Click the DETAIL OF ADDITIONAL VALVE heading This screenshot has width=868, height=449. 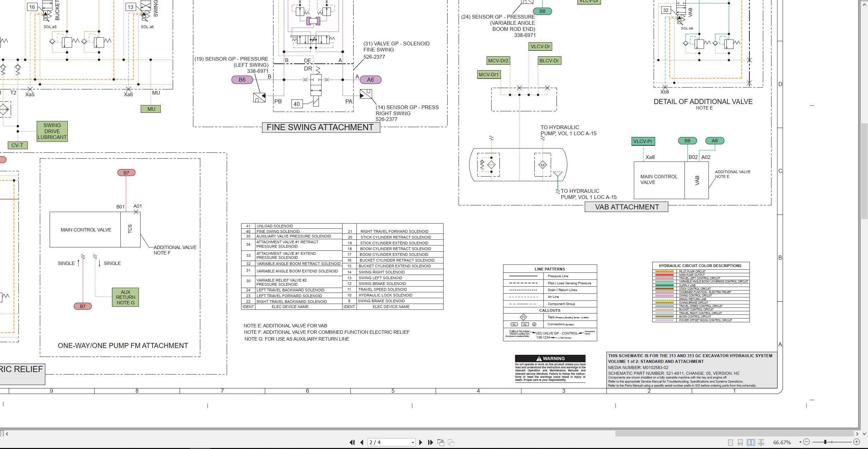(703, 101)
